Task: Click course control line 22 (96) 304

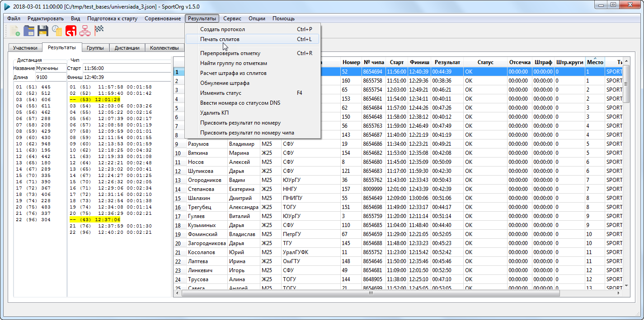Action: [33, 220]
